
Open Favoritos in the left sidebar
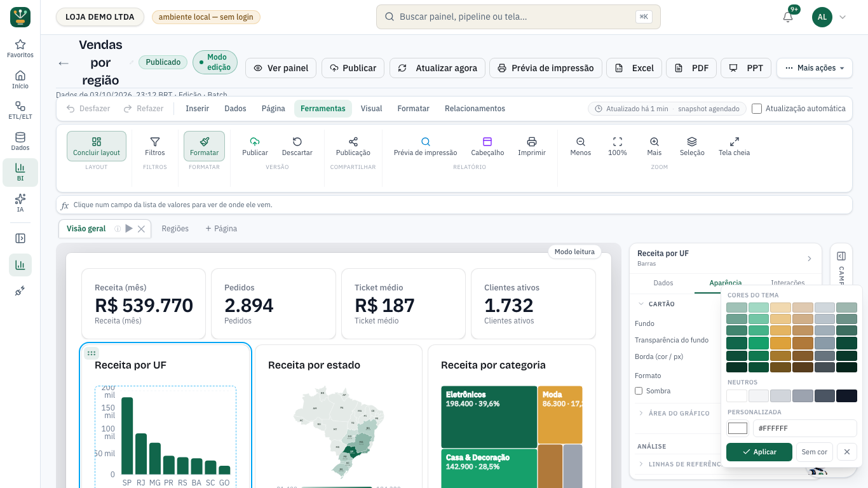(x=20, y=48)
